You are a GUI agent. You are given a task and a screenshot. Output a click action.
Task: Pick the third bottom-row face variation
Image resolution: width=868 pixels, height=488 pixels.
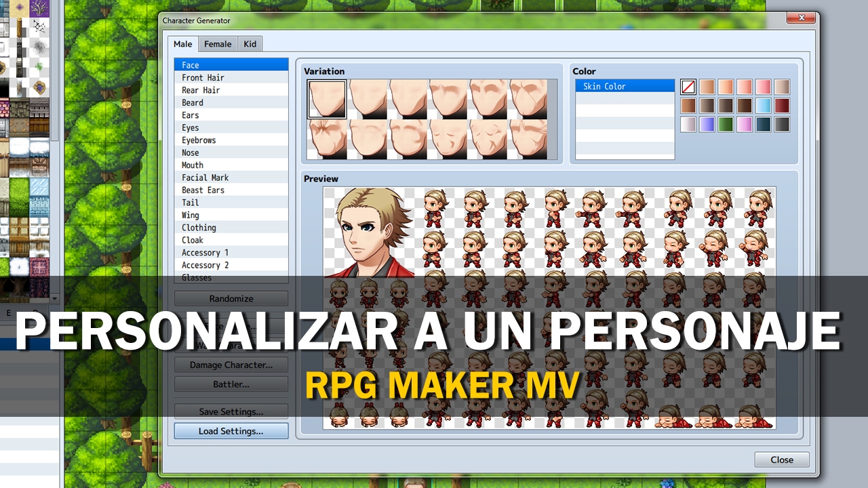[407, 139]
